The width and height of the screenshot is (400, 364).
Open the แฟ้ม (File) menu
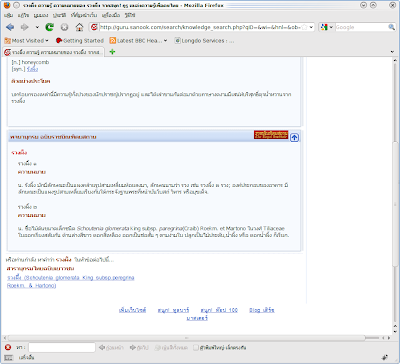(8, 16)
